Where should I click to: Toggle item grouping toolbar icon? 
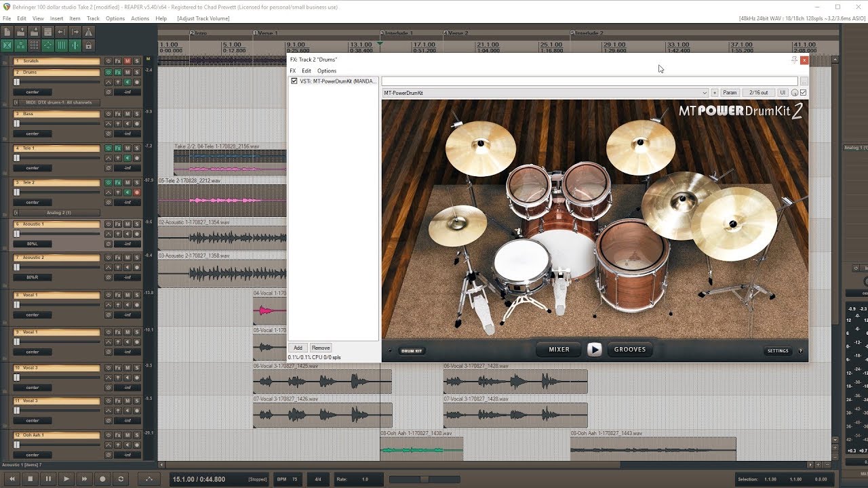click(x=21, y=45)
